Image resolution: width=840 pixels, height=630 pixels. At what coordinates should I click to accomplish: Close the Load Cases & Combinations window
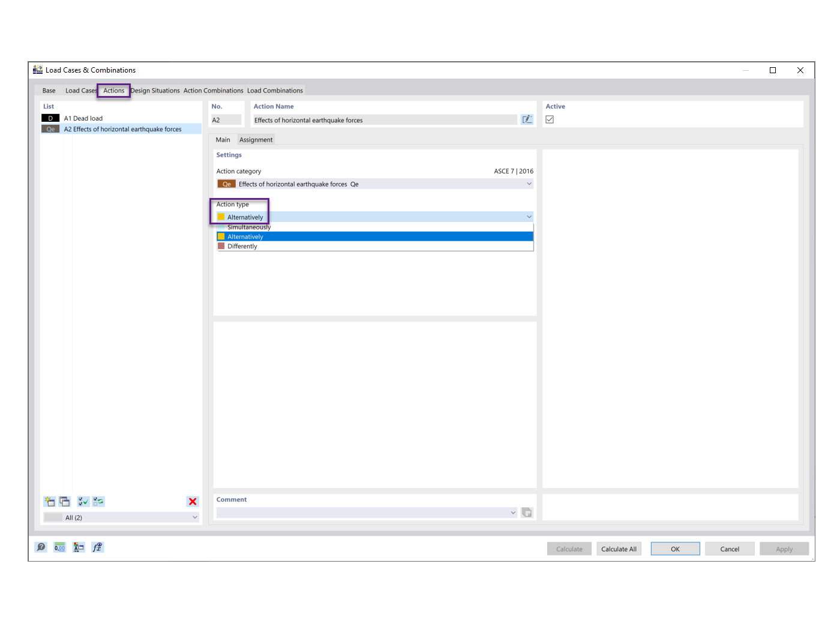click(x=800, y=70)
